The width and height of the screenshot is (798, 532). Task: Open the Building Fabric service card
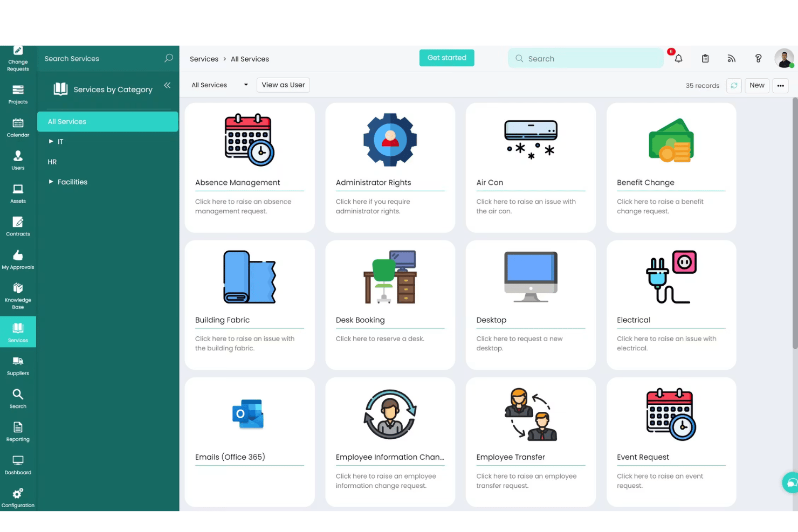[x=250, y=305]
